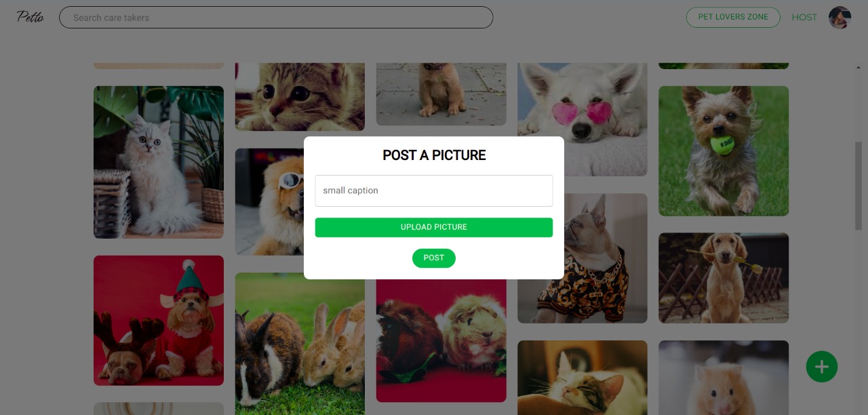Open the rabbits on grass photo
Viewport: 868px width, 415px height.
[300, 343]
